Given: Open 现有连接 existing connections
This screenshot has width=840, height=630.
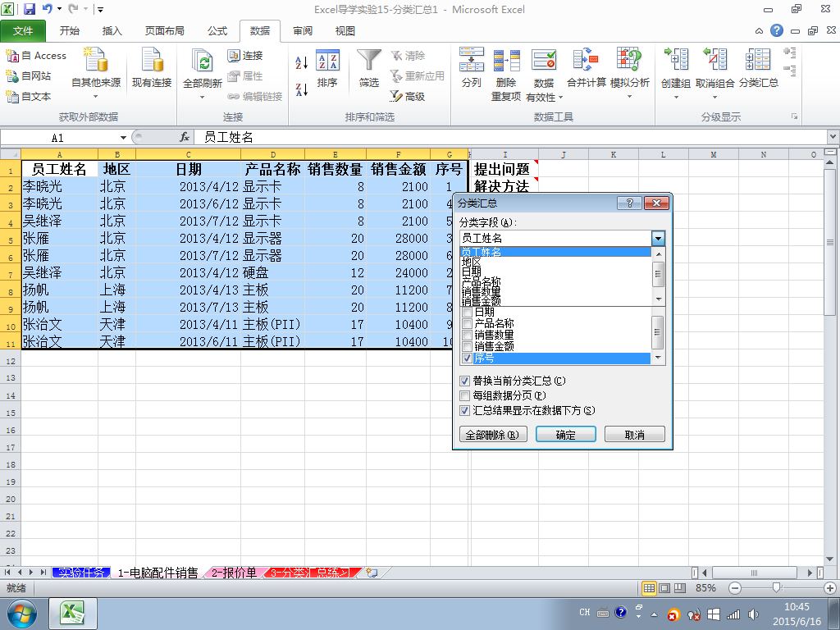Looking at the screenshot, I should 152,67.
